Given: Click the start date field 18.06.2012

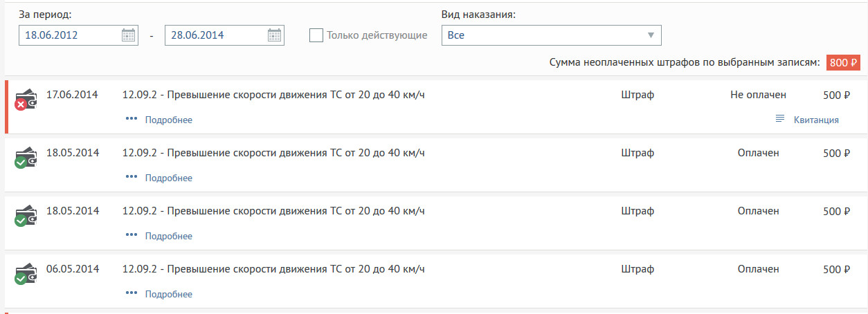Looking at the screenshot, I should click(x=69, y=35).
